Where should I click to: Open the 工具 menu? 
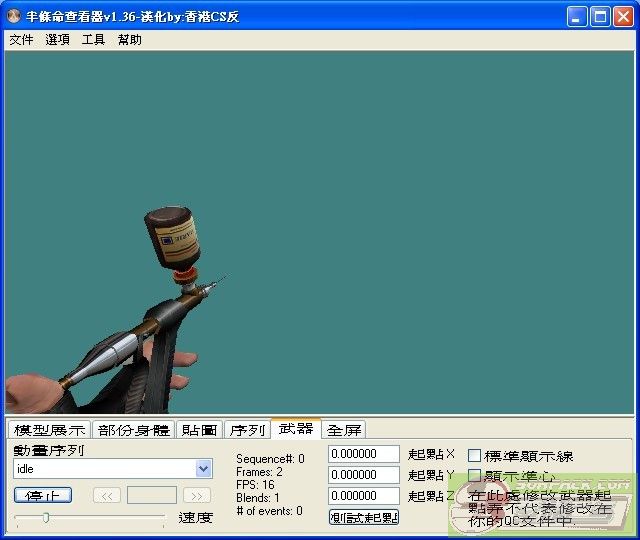pyautogui.click(x=93, y=40)
